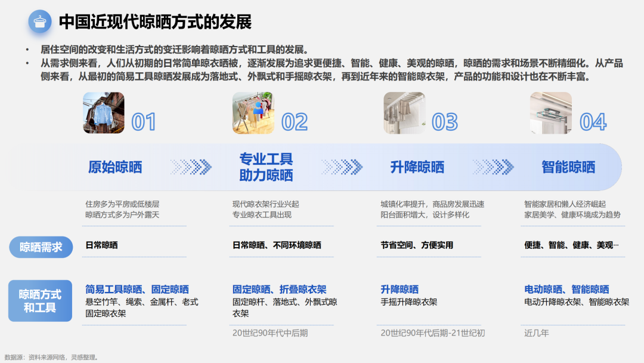Click 日常晾晒 under stage 01
This screenshot has height=363, width=644.
tap(101, 245)
